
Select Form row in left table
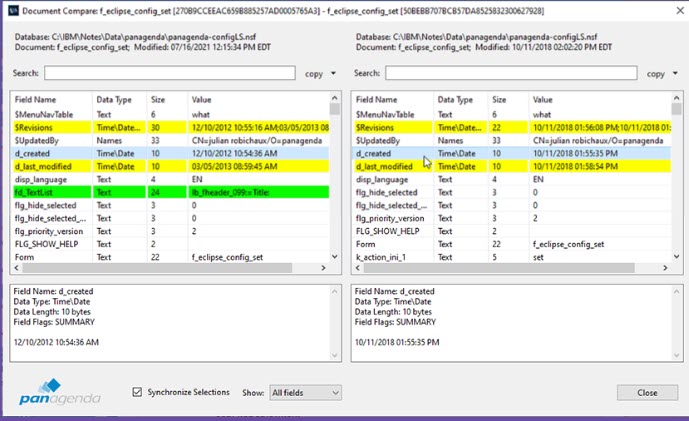click(170, 257)
